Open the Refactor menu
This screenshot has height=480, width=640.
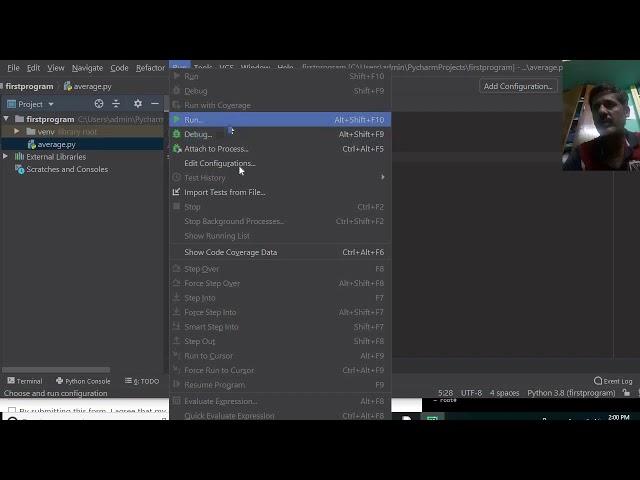150,68
